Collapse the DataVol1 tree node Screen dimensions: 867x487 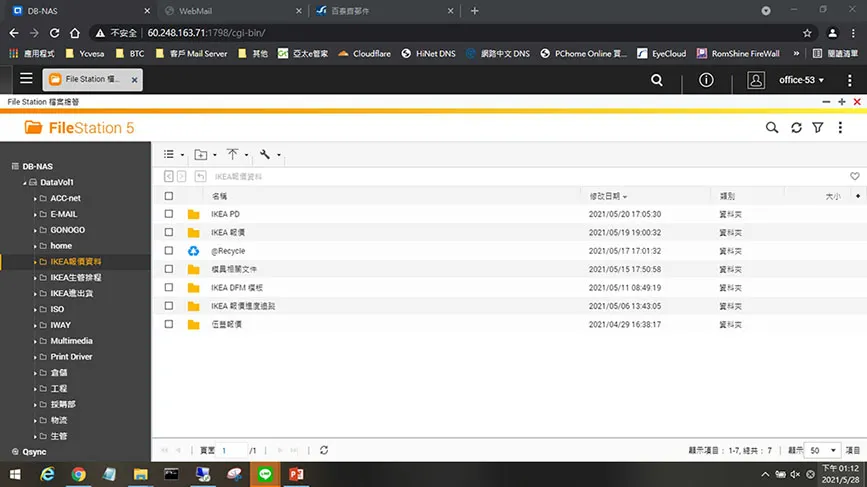coord(24,182)
